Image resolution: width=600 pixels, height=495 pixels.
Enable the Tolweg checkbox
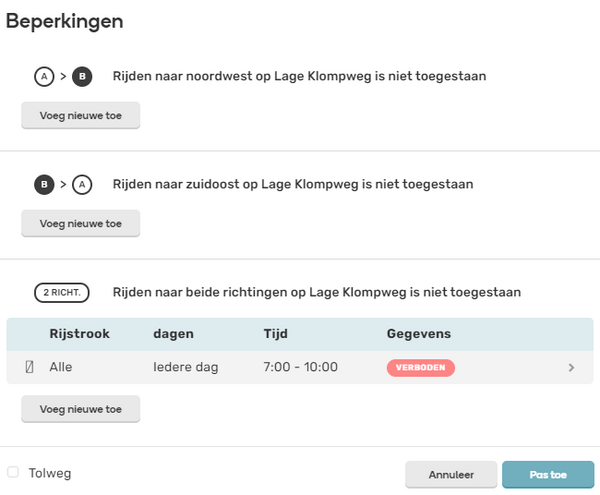tap(13, 472)
